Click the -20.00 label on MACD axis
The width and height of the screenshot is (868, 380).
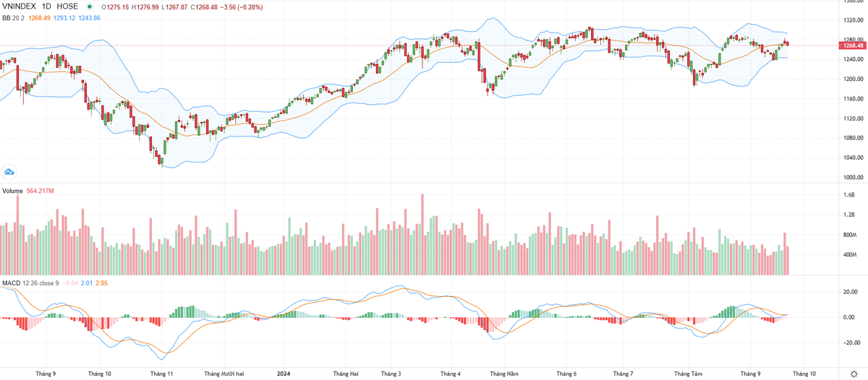pos(851,342)
